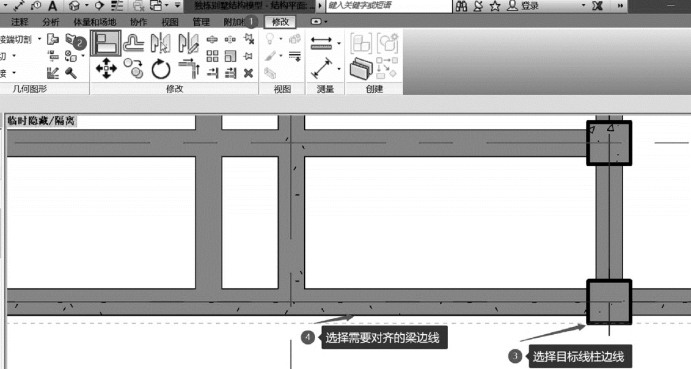Image resolution: width=691 pixels, height=369 pixels.
Task: Open the 视图 ribbon tab
Action: pos(170,22)
